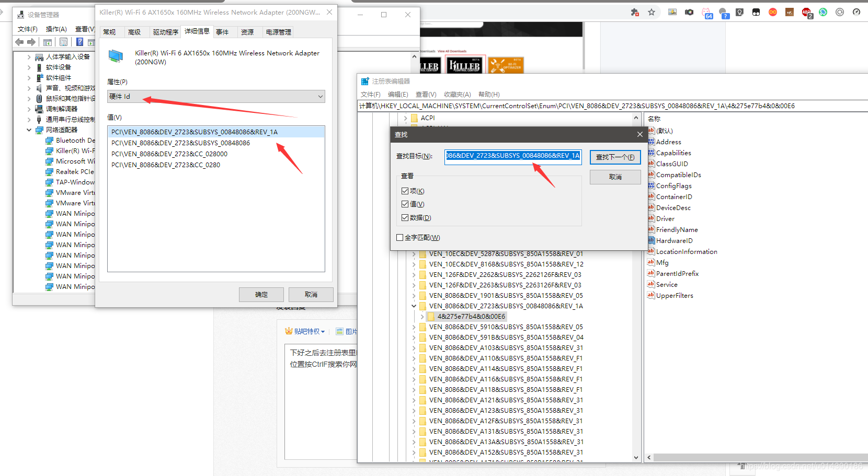
Task: Collapse the 网络适配器 network adapters node
Action: tap(29, 130)
